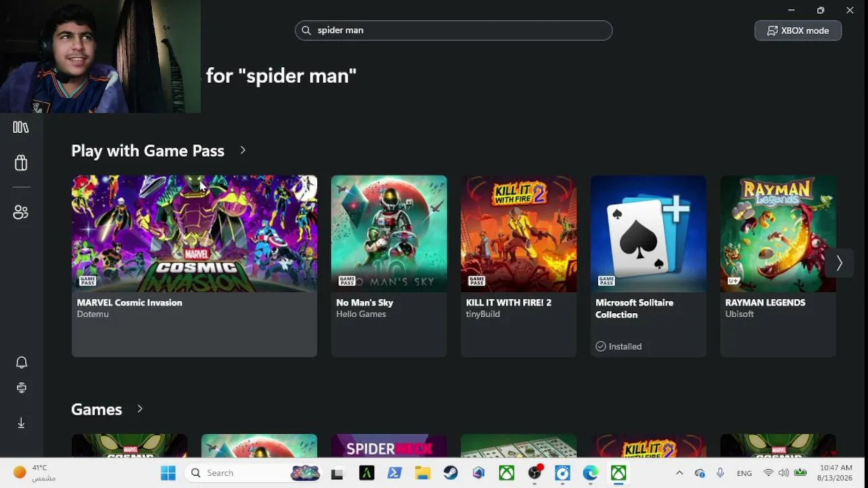Image resolution: width=868 pixels, height=488 pixels.
Task: Open Microsoft Edge from the taskbar
Action: [x=591, y=473]
